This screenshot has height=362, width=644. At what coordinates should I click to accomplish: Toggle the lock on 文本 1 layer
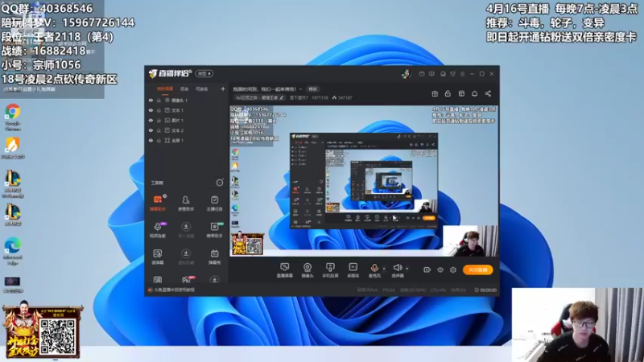(159, 110)
